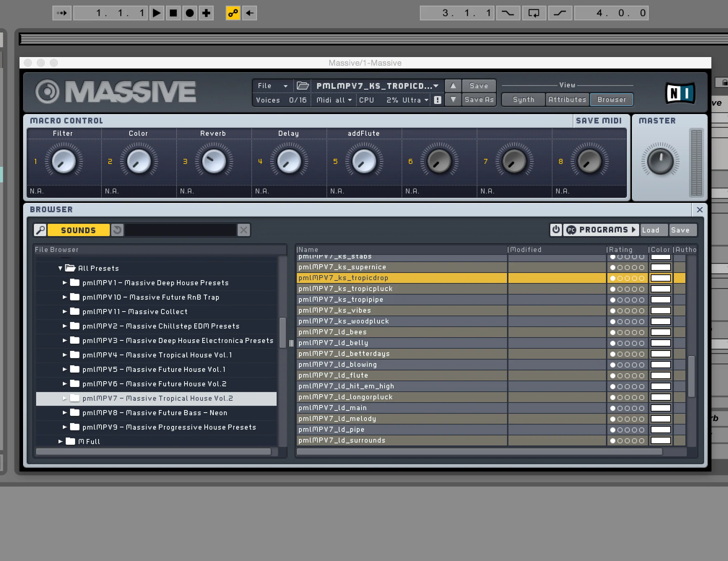Clear search with the X icon
Viewport: 728px width, 561px height.
(x=244, y=230)
